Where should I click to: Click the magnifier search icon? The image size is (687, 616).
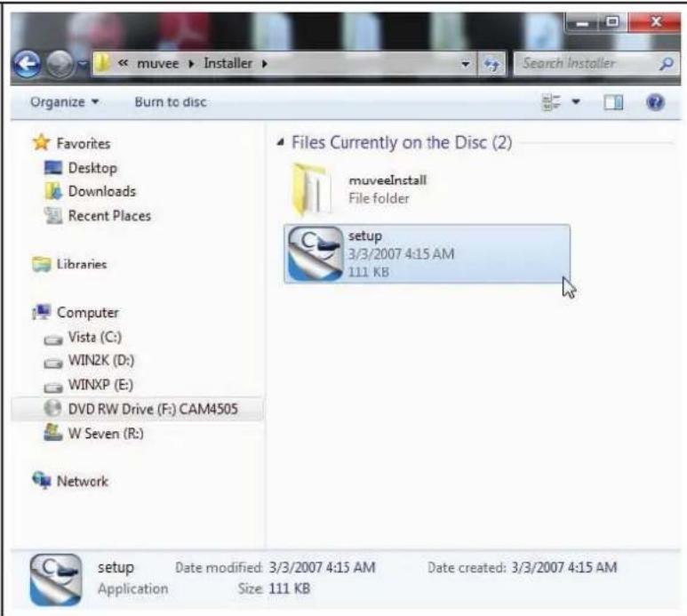pyautogui.click(x=667, y=64)
